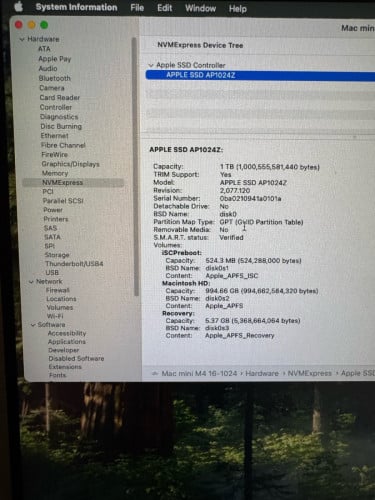
Task: Collapse the Network section chevron
Action: [x=31, y=282]
